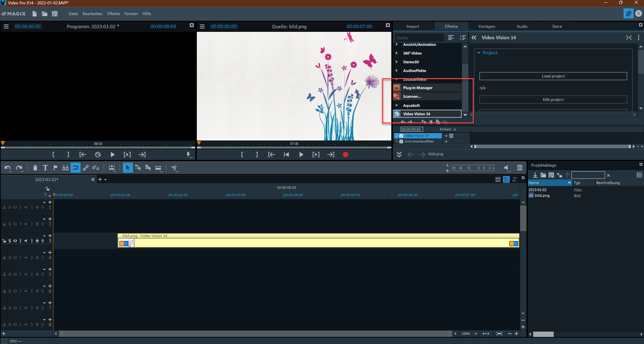Close the 2023-01-02 timeline tab
This screenshot has width=644, height=344.
tap(93, 180)
